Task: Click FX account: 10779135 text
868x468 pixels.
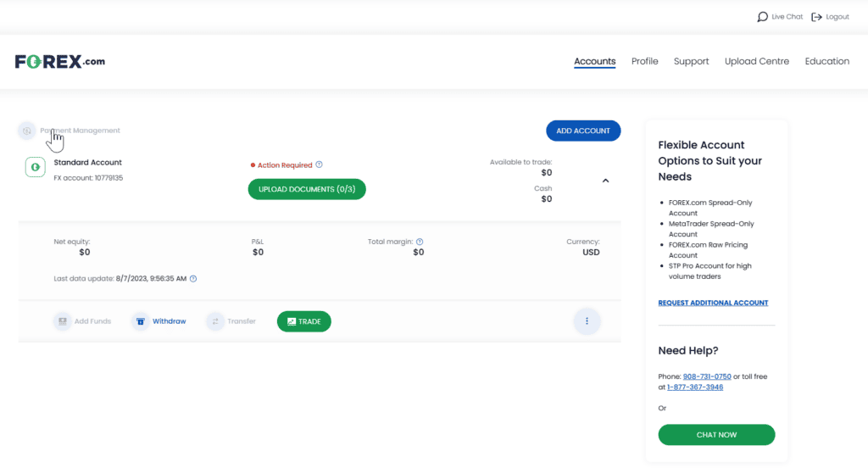Action: coord(88,178)
